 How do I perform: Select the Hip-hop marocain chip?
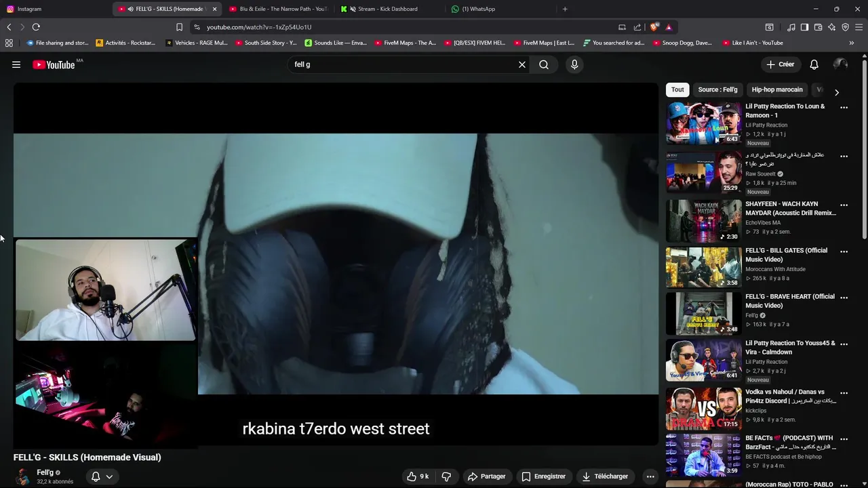pos(777,89)
